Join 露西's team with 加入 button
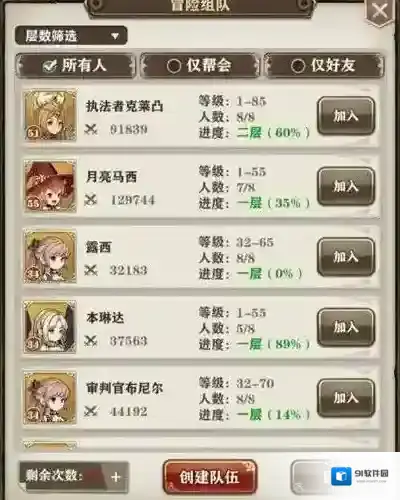The image size is (400, 500). (x=346, y=257)
